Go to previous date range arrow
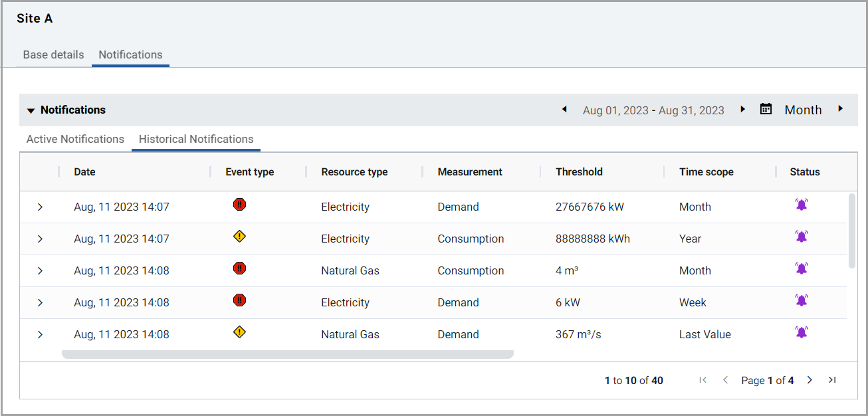The image size is (868, 416). (x=564, y=109)
